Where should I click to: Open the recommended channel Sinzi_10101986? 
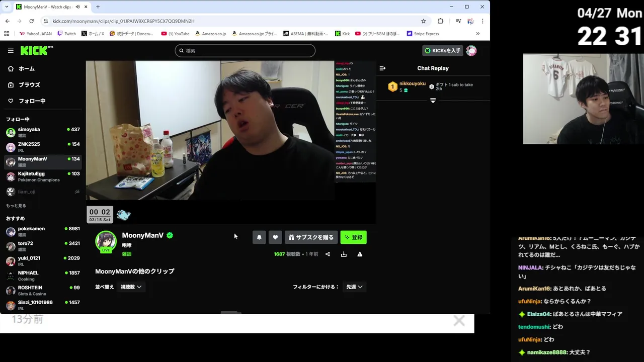point(43,305)
